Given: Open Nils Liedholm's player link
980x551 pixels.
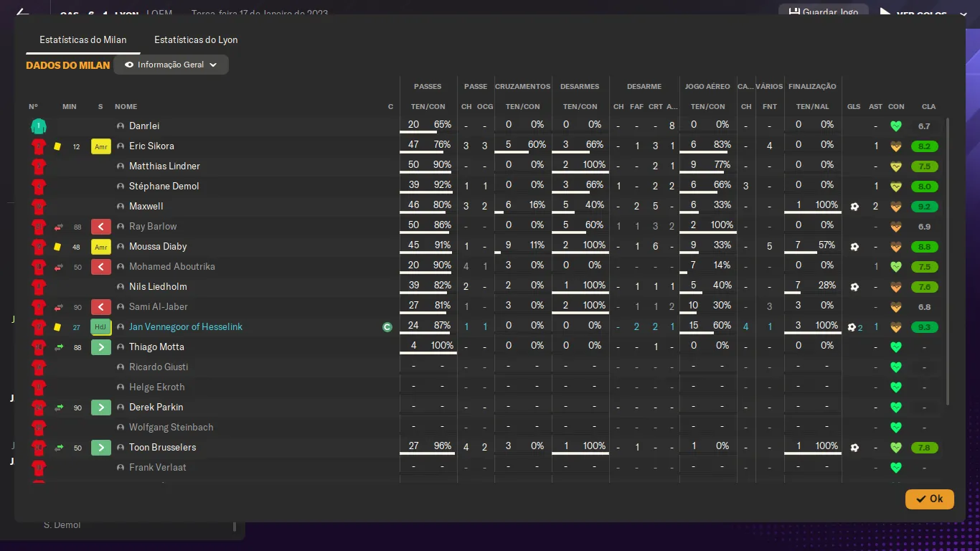Looking at the screenshot, I should pyautogui.click(x=158, y=287).
